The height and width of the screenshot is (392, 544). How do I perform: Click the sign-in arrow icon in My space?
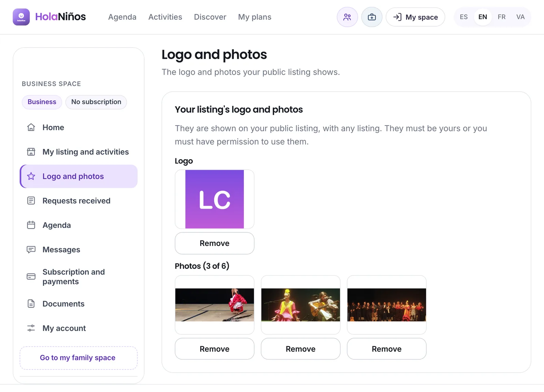click(397, 17)
